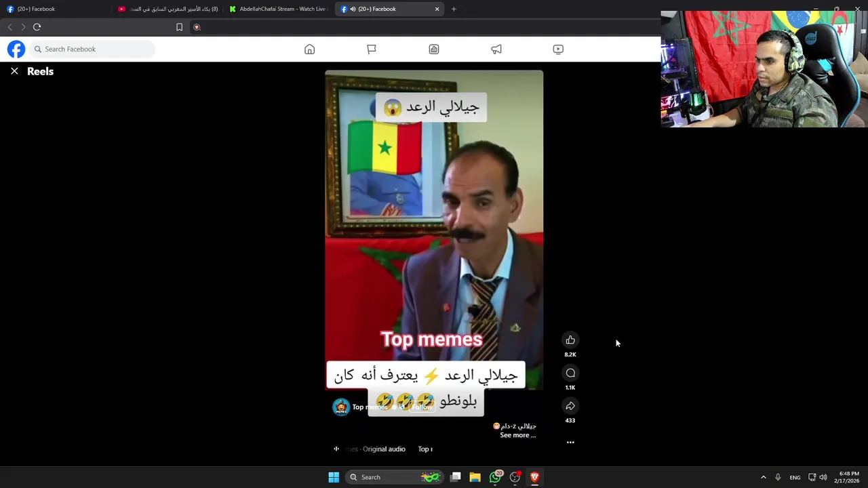Screen dimensions: 868x488
Task: Switch to first (20+) Facebook tab
Action: [x=54, y=9]
